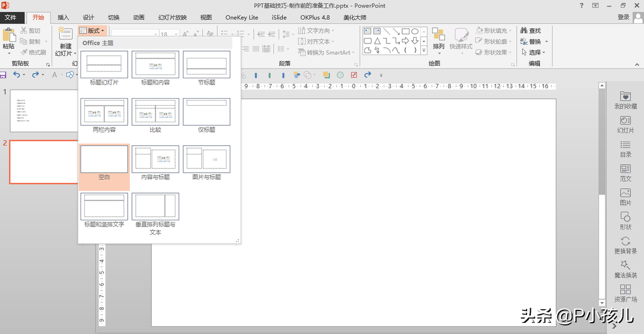
Task: Choose the Two Content (两栏内容) layout
Action: (x=104, y=115)
